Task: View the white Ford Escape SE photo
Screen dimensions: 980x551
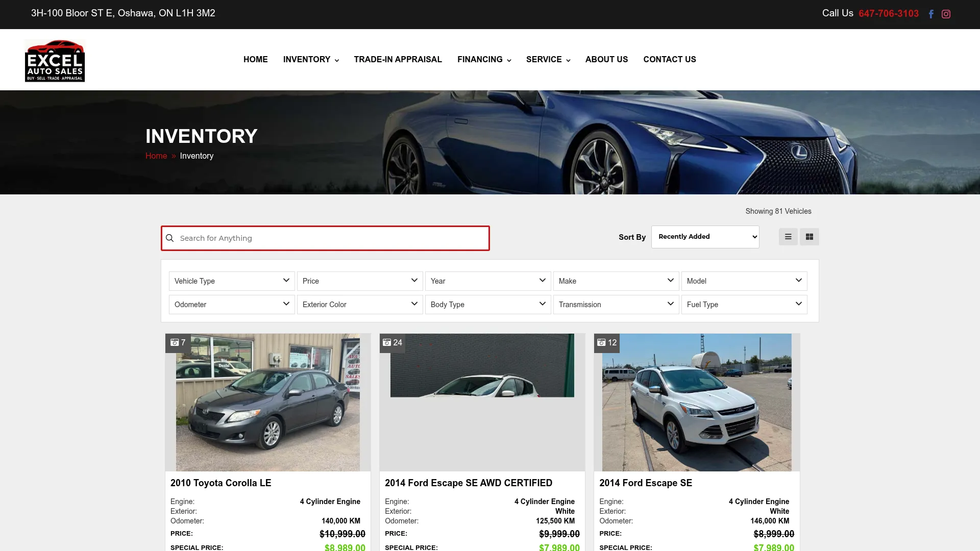Action: click(x=697, y=403)
